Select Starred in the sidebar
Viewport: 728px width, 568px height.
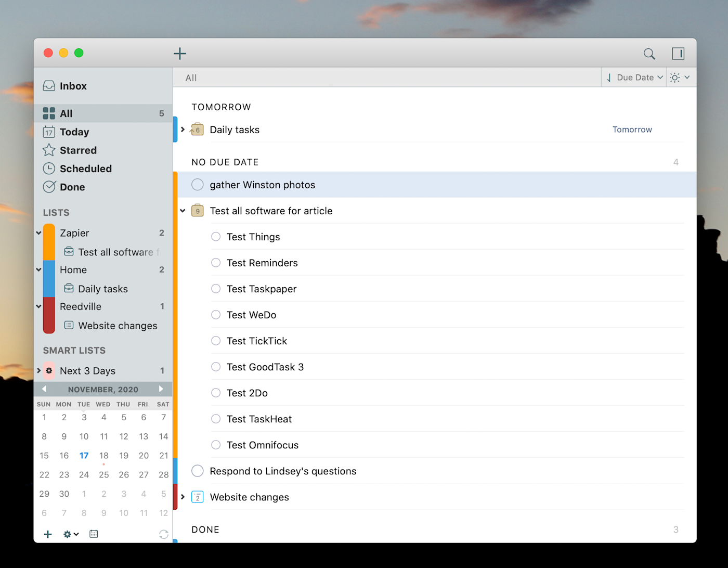point(103,150)
